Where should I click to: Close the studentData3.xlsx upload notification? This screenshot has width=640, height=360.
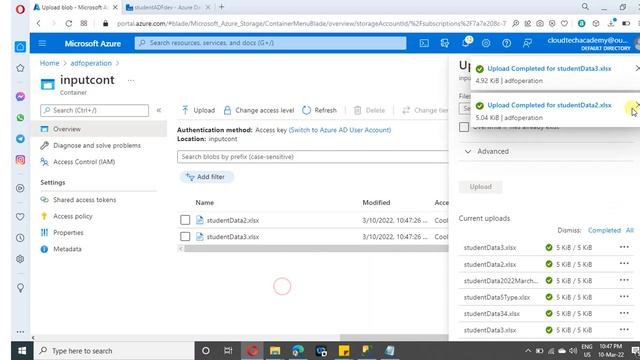637,68
